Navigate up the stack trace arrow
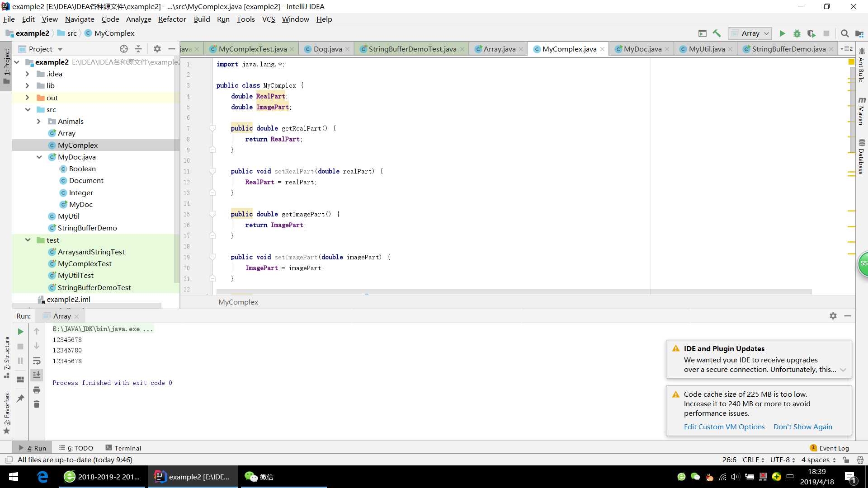This screenshot has height=488, width=868. pos(37,331)
